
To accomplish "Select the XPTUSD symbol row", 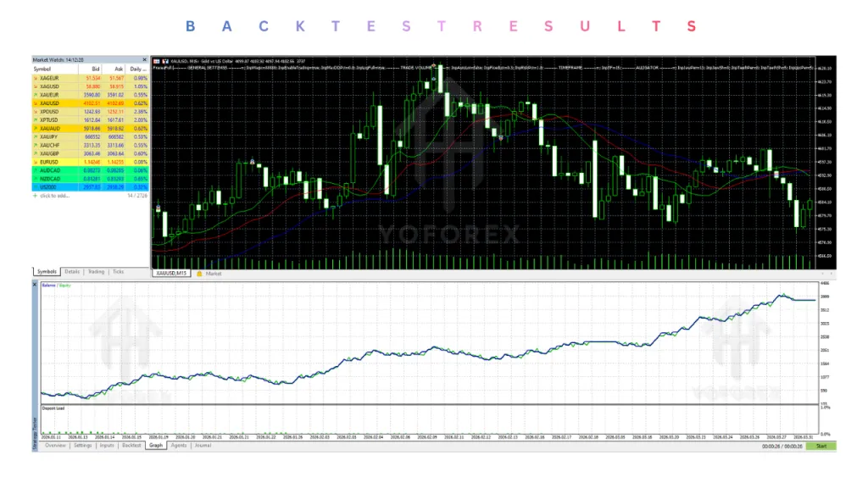I will click(x=90, y=120).
